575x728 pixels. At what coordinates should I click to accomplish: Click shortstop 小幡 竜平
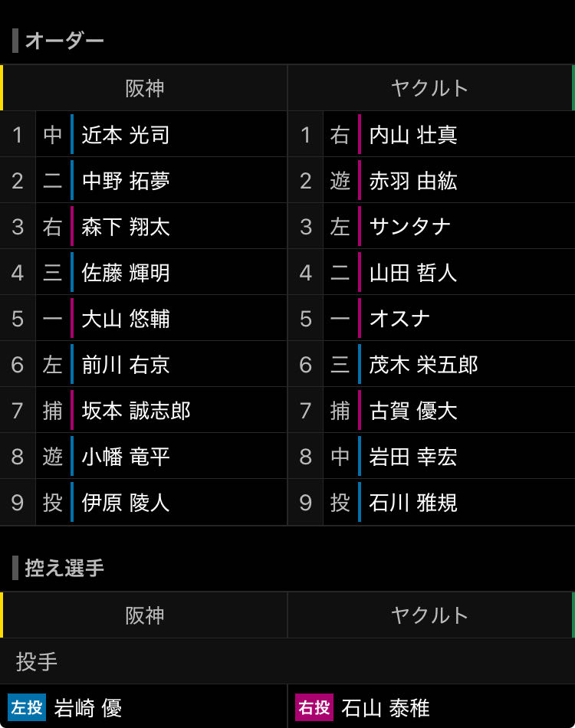(x=126, y=457)
